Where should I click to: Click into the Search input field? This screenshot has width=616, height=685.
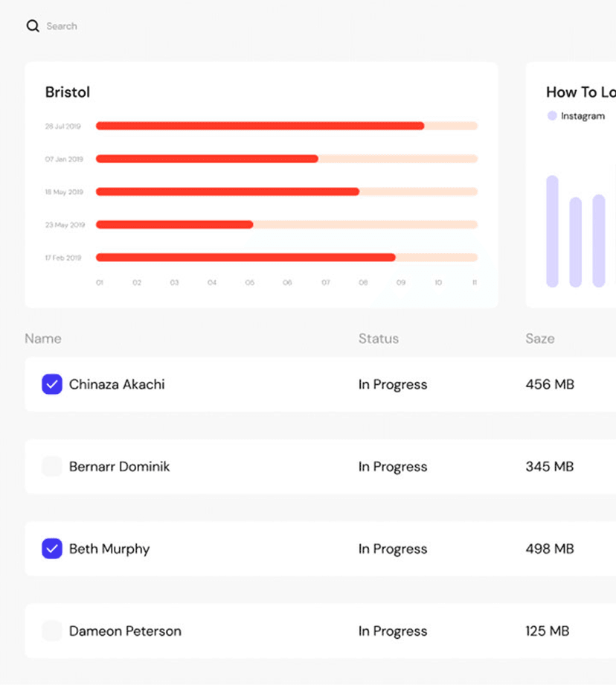(62, 25)
